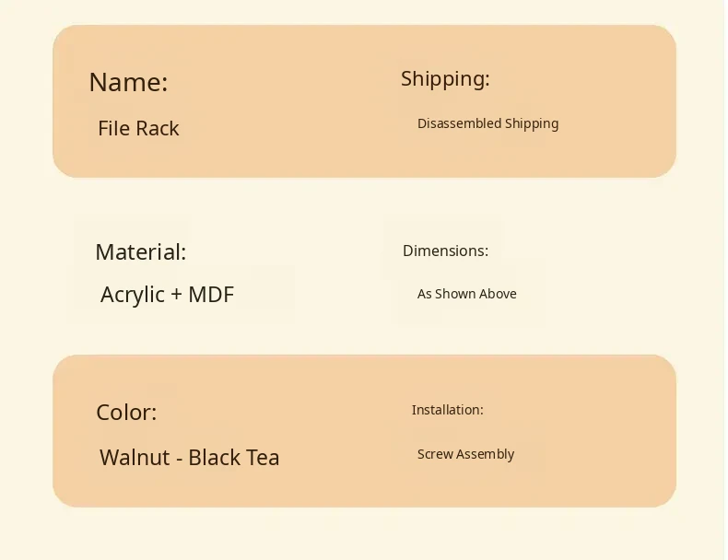Click the "Material:" field label
This screenshot has height=560, width=728.
tap(140, 251)
